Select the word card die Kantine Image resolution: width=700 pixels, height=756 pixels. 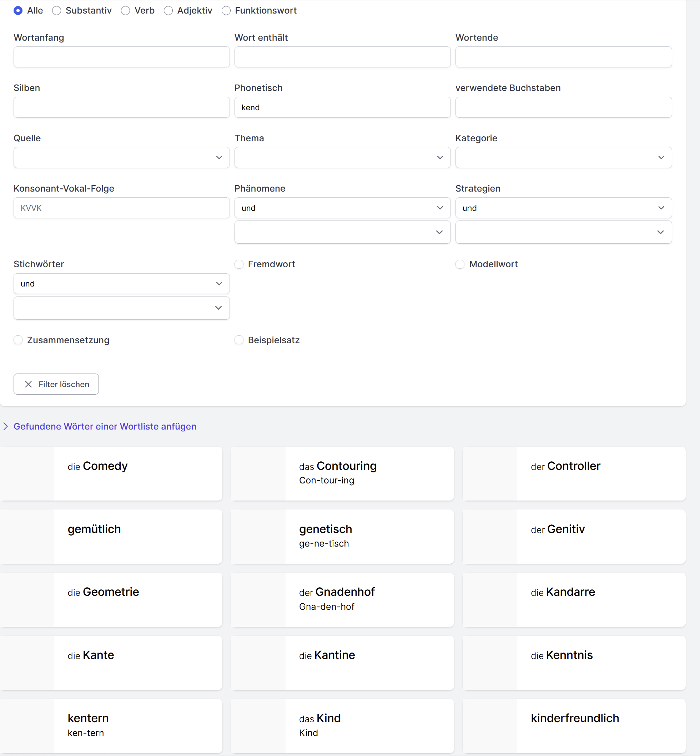click(342, 663)
